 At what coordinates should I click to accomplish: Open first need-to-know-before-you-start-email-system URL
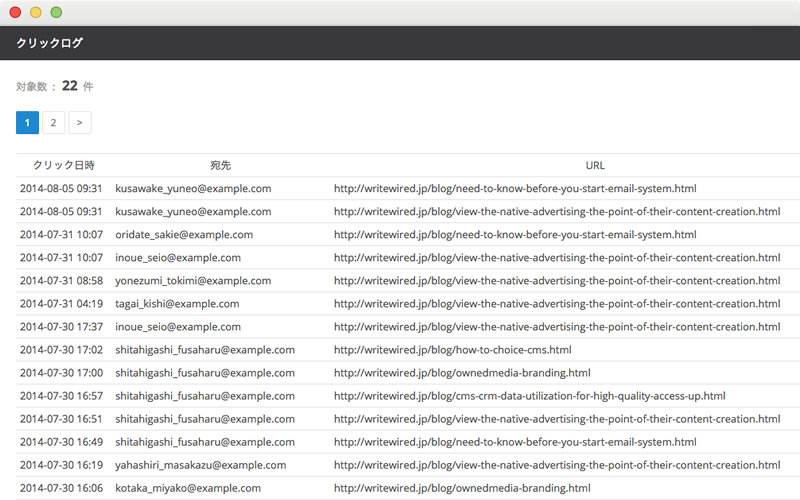click(x=515, y=188)
